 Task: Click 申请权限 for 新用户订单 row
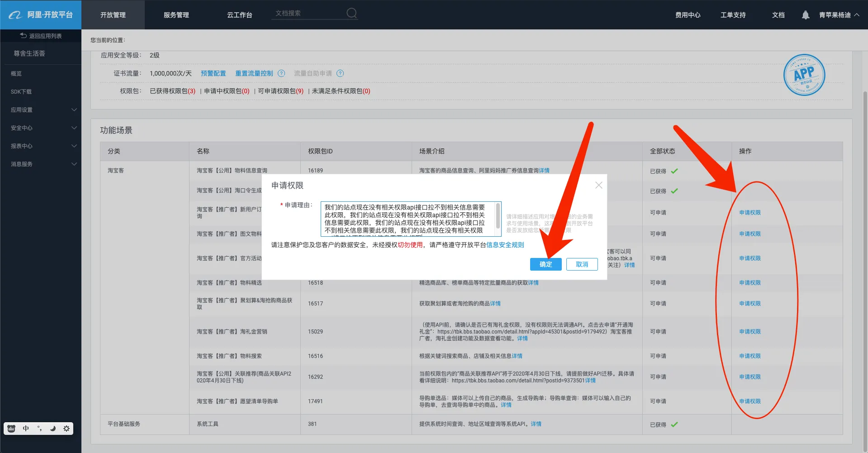tap(750, 213)
